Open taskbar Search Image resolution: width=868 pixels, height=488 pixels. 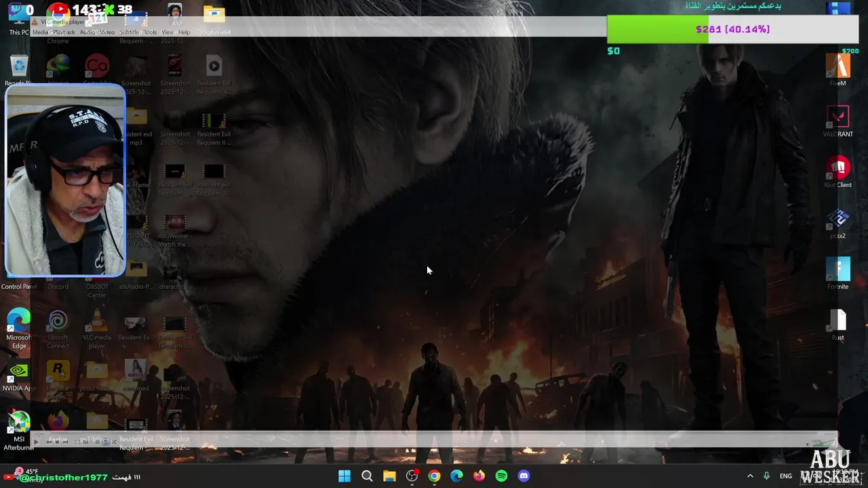[x=367, y=476]
